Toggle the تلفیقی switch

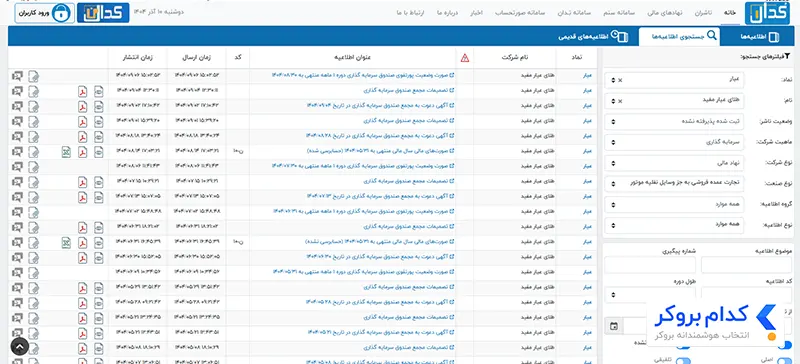[682, 361]
